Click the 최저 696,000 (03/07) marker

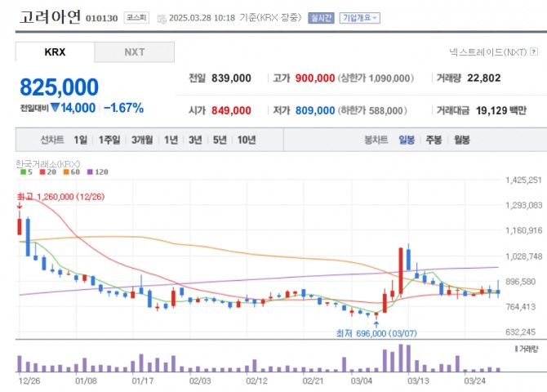pyautogui.click(x=376, y=333)
